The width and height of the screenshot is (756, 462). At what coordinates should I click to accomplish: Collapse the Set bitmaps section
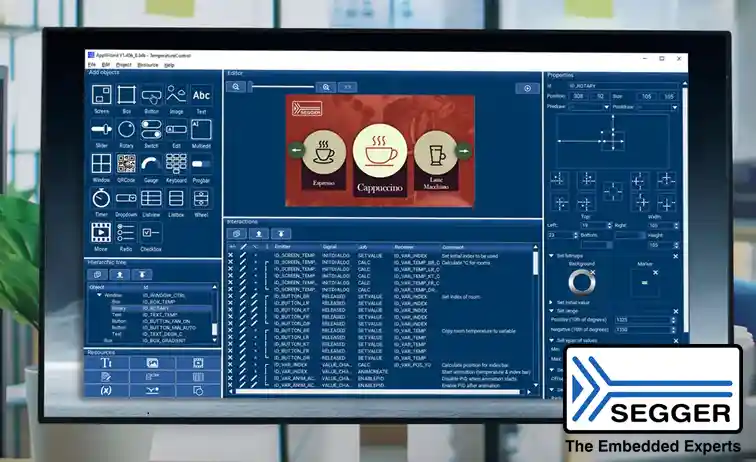[551, 256]
